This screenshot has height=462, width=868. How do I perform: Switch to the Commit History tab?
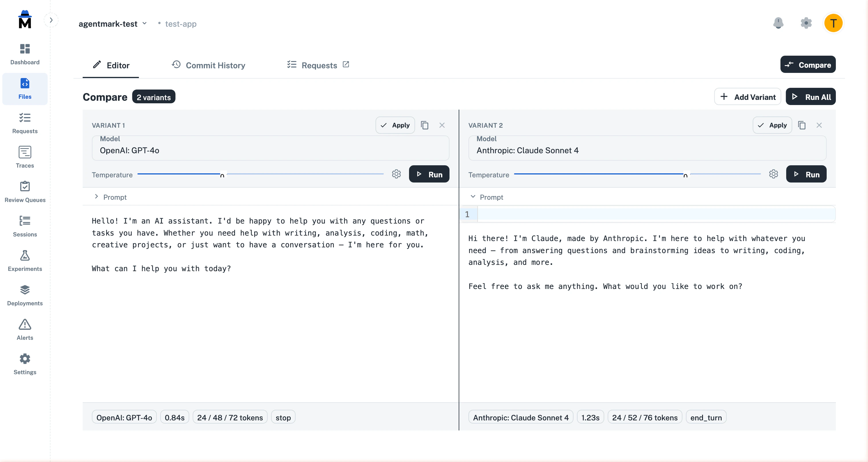(x=215, y=65)
